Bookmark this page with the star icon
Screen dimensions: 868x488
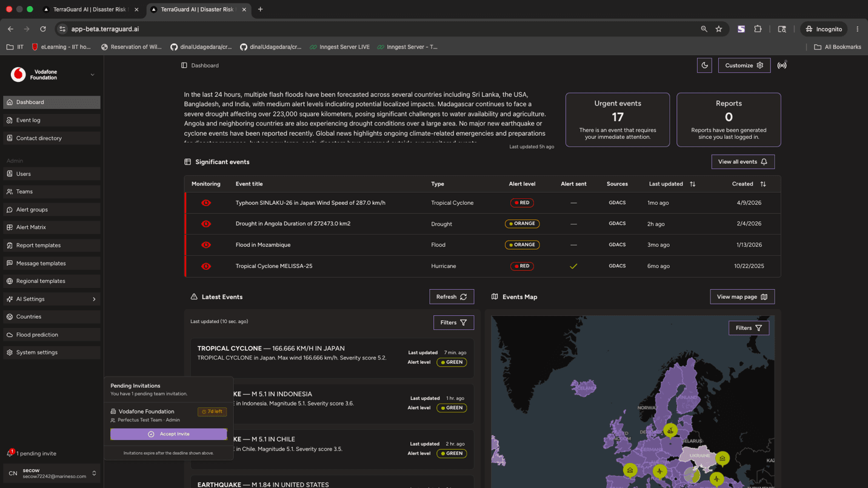point(719,29)
